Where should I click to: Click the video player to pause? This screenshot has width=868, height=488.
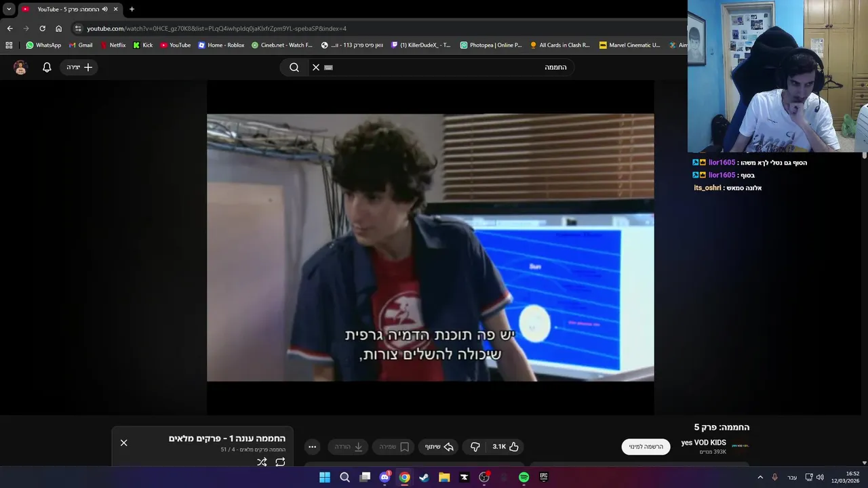(x=431, y=247)
